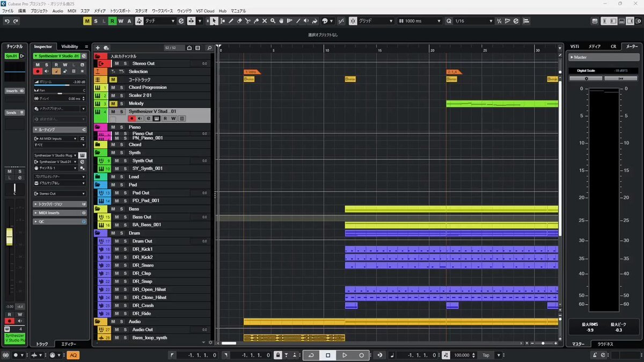Solo the BA_Bass_001 track
Screen dimensions: 644x362
125,225
